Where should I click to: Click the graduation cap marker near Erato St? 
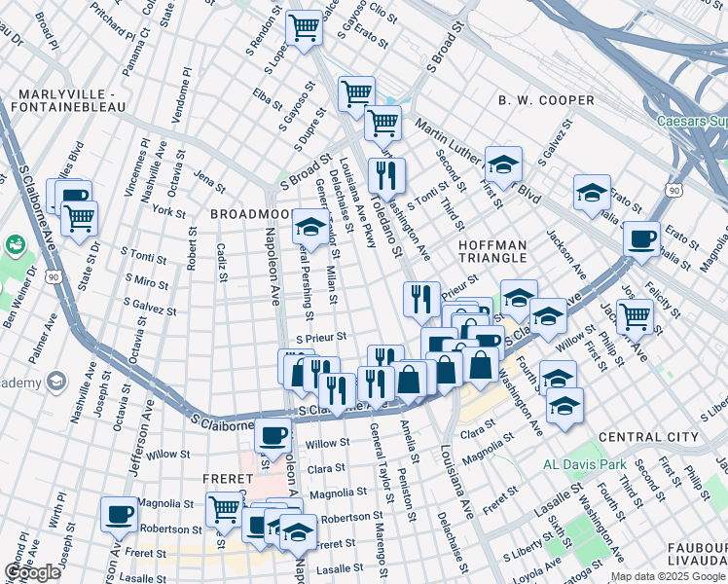click(591, 193)
